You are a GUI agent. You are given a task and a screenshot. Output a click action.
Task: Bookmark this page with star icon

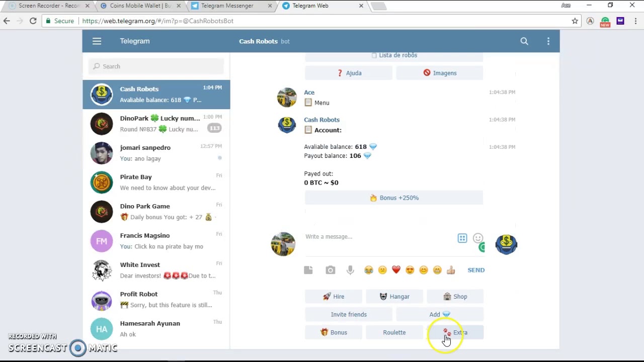tap(575, 21)
